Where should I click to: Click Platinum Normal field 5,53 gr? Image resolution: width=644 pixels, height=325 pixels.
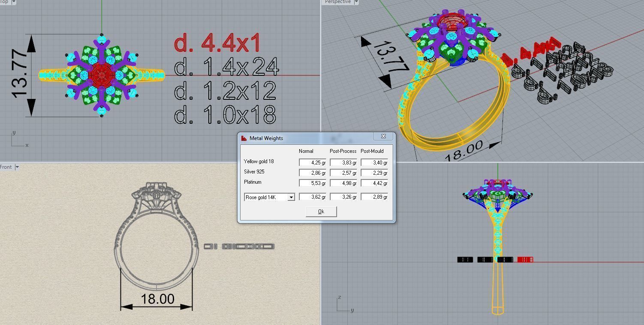[313, 183]
